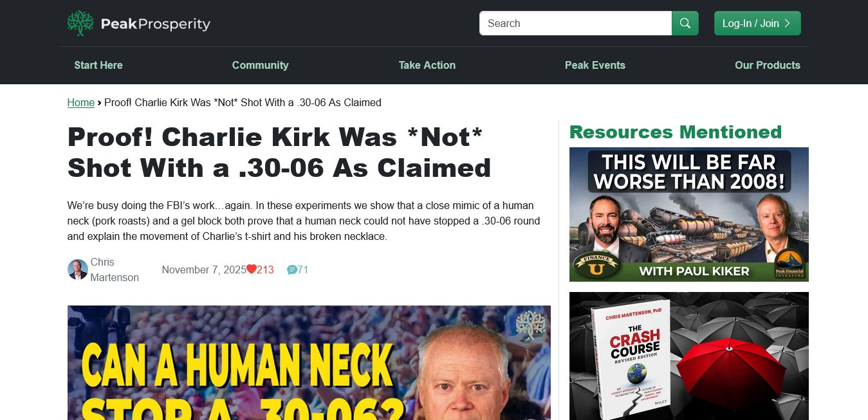The width and height of the screenshot is (868, 420).
Task: Open the Community menu
Action: (x=261, y=65)
